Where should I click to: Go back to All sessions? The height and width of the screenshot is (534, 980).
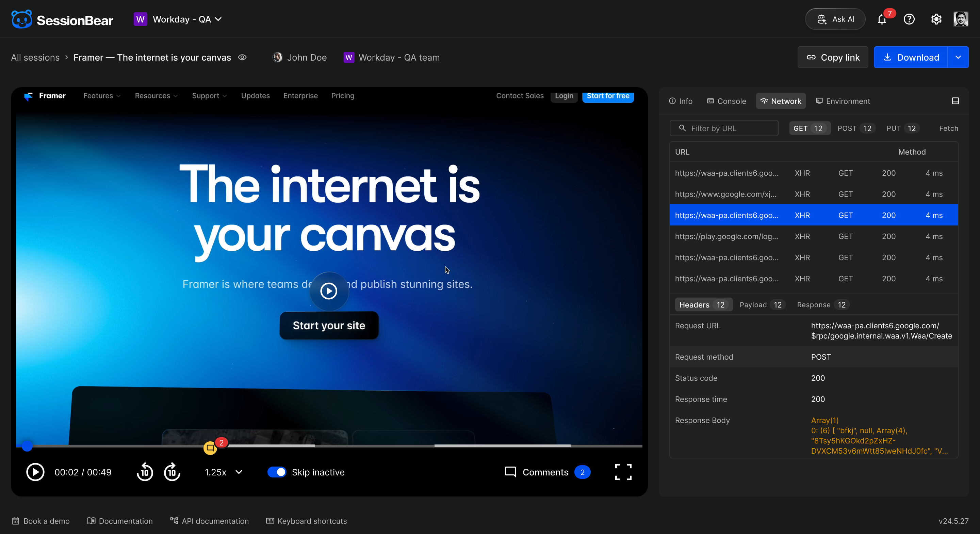pyautogui.click(x=35, y=58)
